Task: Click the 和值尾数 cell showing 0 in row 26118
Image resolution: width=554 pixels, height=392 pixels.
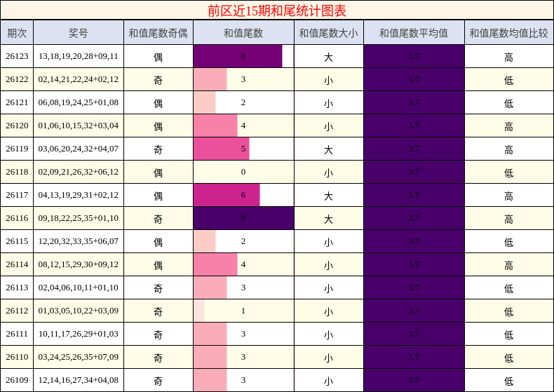Action: [243, 172]
